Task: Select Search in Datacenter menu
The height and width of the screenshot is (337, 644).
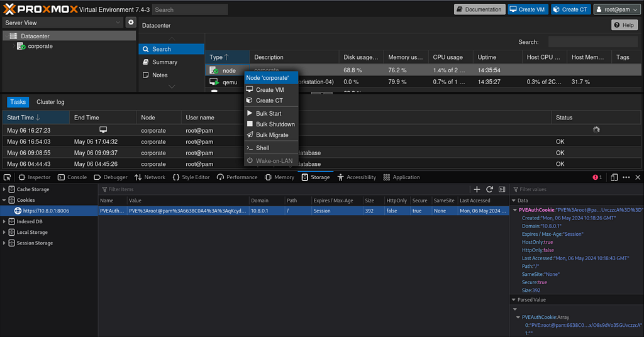Action: coord(171,49)
